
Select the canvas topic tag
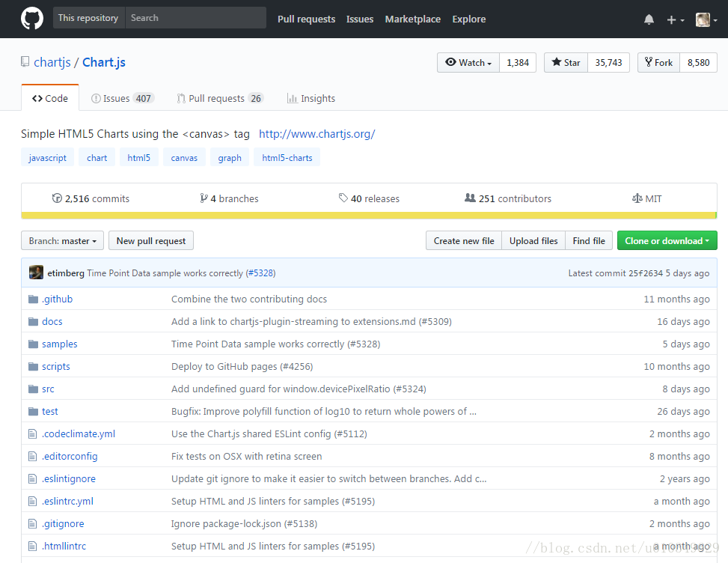(x=184, y=157)
